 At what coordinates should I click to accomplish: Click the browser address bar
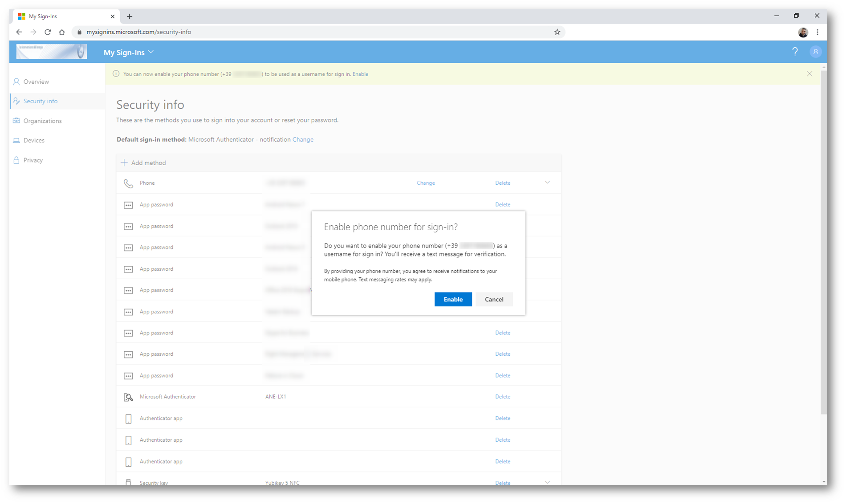(318, 32)
